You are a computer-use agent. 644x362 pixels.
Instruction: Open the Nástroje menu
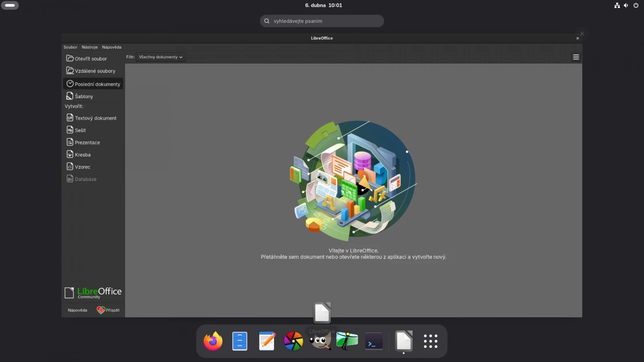pos(90,47)
